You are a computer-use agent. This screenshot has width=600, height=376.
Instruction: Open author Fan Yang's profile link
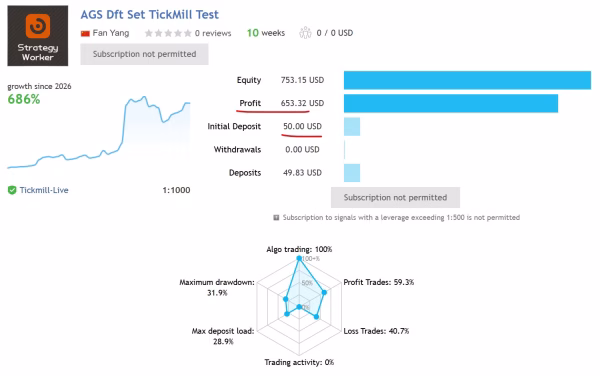click(111, 33)
